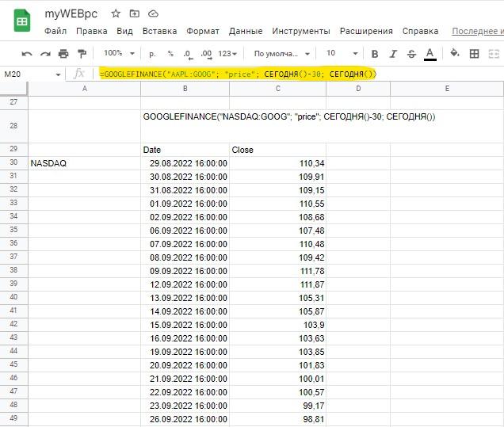504x427 pixels.
Task: Open the fill color picker
Action: 455,53
